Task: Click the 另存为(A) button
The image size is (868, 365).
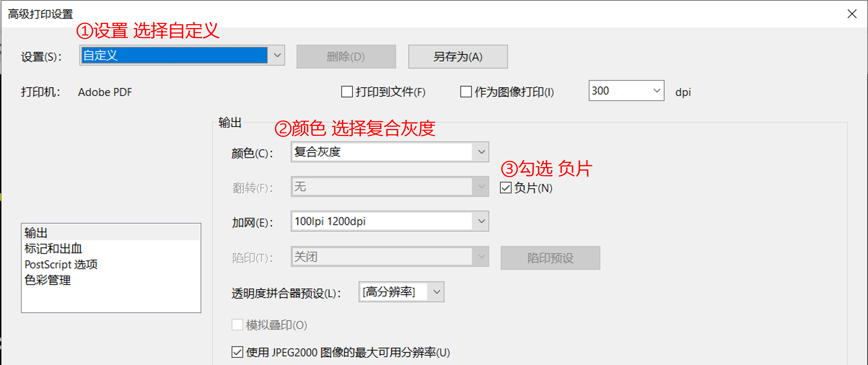Action: coord(458,57)
